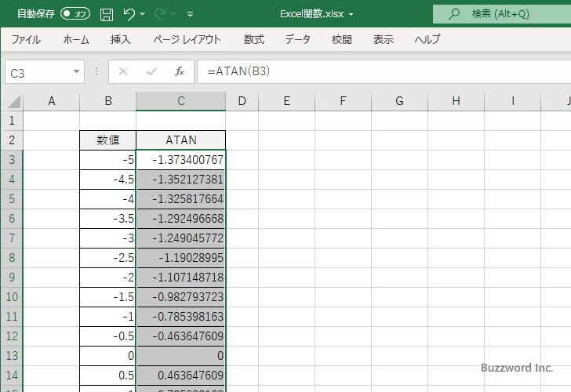Open the 表示 tab
The width and height of the screenshot is (571, 392).
coord(383,39)
